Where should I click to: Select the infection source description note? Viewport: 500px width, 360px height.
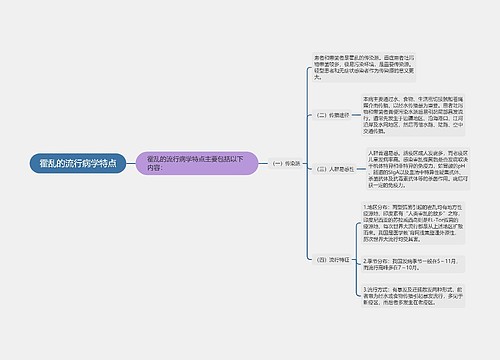coord(364,68)
